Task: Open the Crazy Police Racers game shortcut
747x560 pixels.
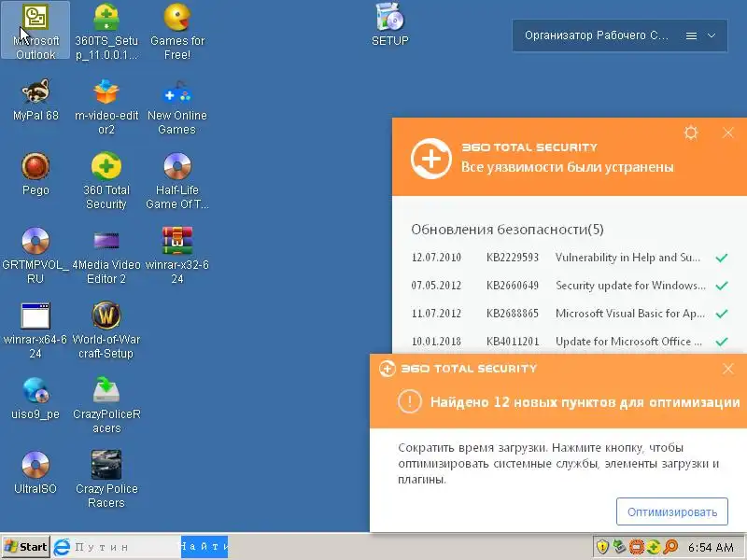Action: (106, 480)
